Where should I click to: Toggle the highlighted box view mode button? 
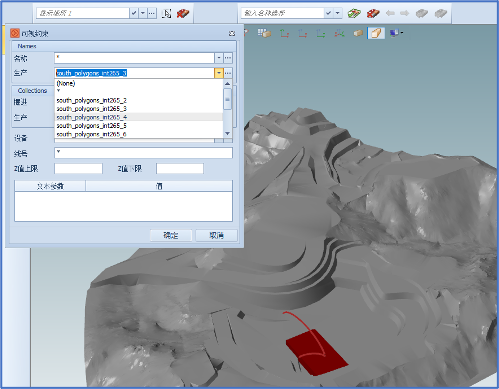pyautogui.click(x=376, y=33)
